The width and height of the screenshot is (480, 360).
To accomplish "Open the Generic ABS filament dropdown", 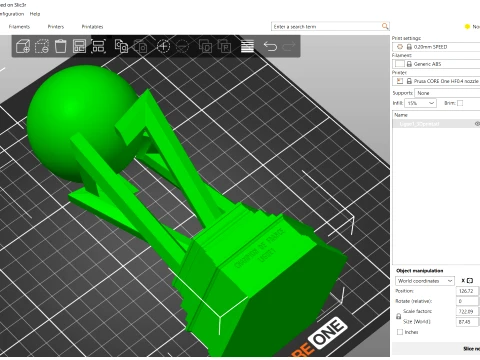I will tap(436, 64).
